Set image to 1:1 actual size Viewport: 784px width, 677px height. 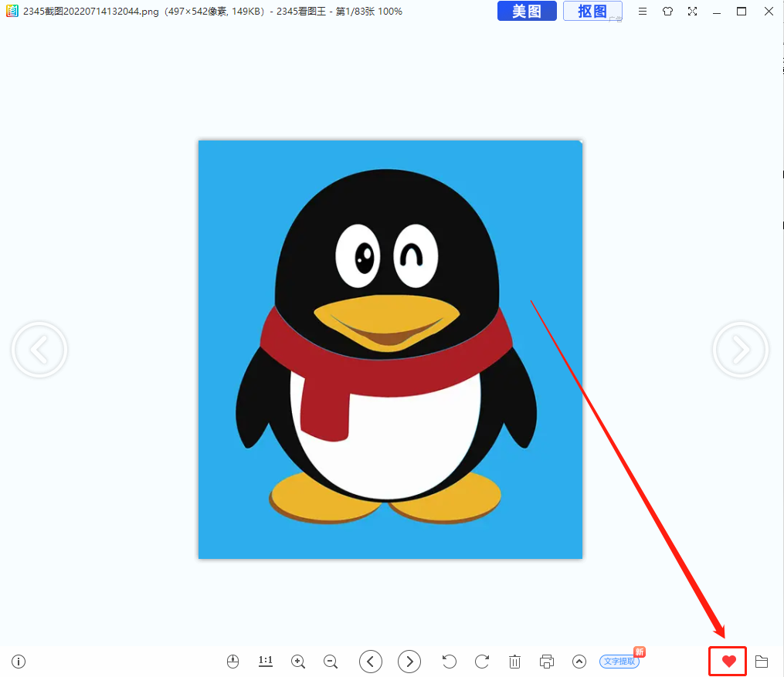tap(266, 662)
